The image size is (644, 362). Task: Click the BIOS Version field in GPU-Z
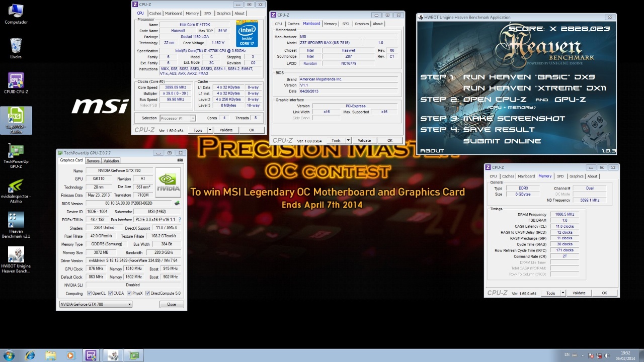[x=128, y=204]
